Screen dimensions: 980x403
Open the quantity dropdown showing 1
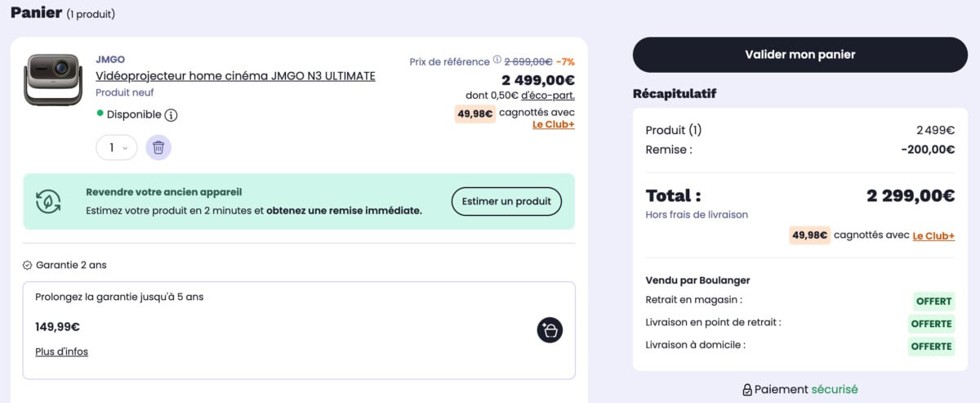point(116,148)
